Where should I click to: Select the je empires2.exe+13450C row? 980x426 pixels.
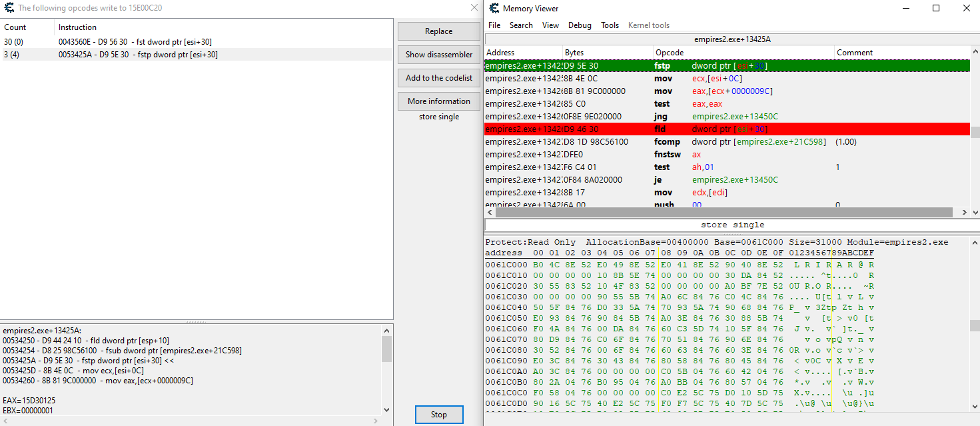pyautogui.click(x=727, y=180)
